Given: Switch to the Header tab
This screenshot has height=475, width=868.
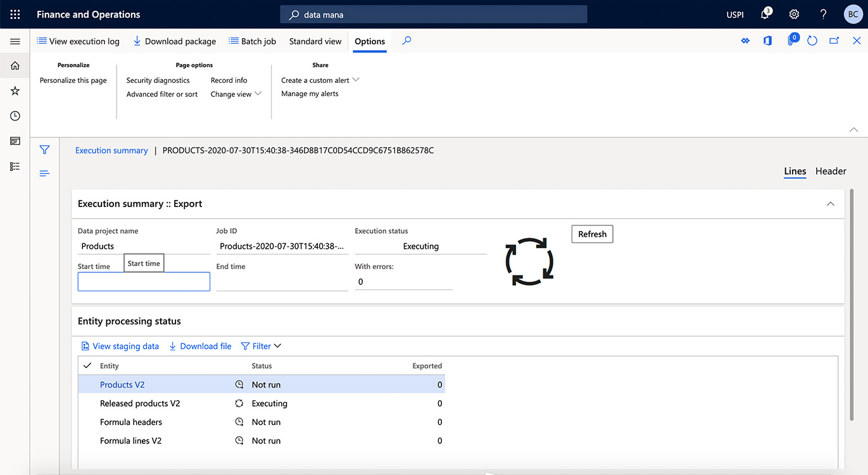Looking at the screenshot, I should pyautogui.click(x=831, y=171).
